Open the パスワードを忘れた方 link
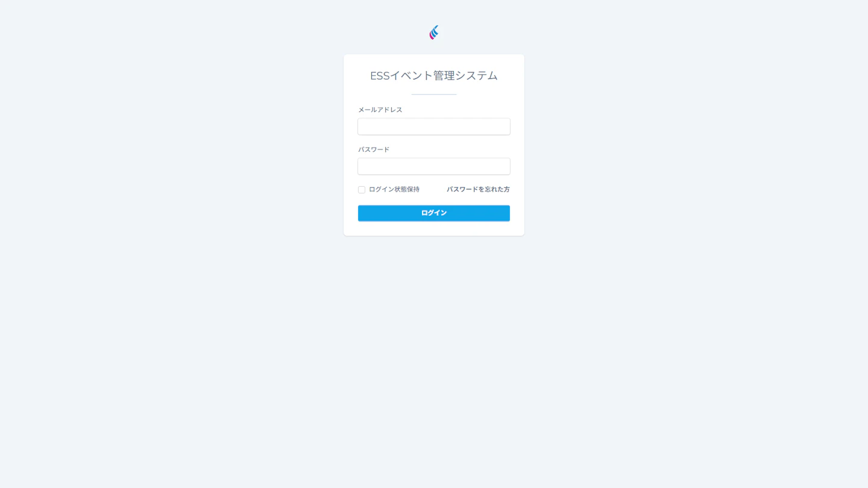The width and height of the screenshot is (868, 488). click(478, 189)
